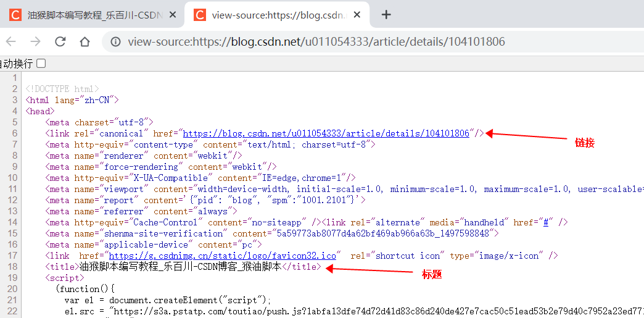
Task: Click the viewport meta line
Action: click(x=344, y=189)
